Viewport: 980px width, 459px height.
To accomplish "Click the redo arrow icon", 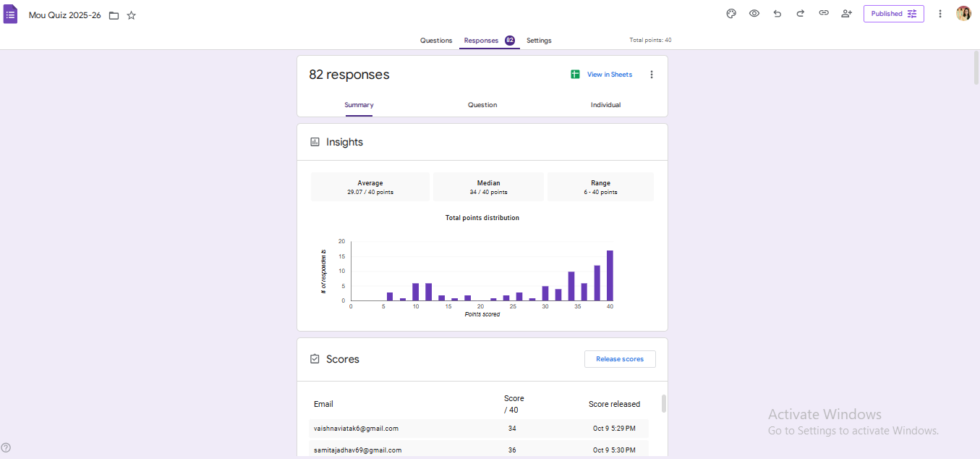I will [x=801, y=14].
